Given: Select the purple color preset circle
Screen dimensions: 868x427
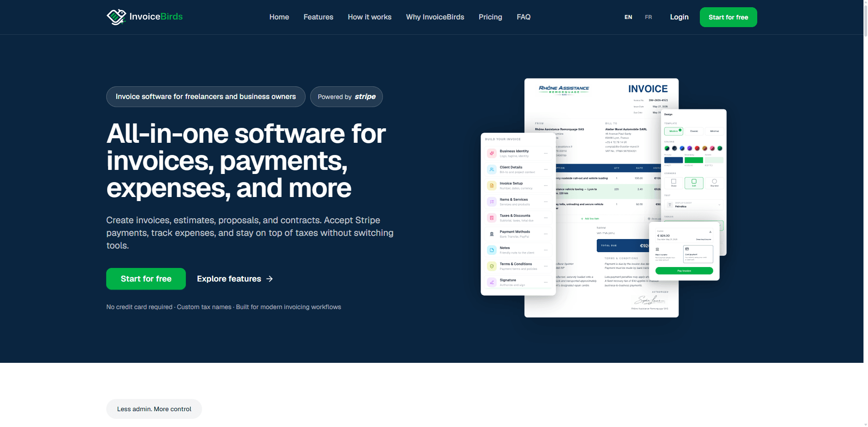Looking at the screenshot, I should click(x=689, y=148).
